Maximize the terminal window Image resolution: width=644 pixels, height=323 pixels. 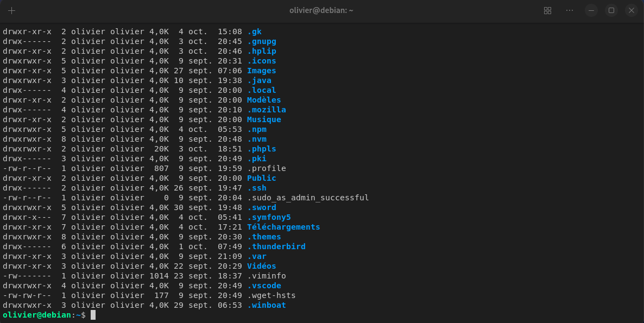611,11
